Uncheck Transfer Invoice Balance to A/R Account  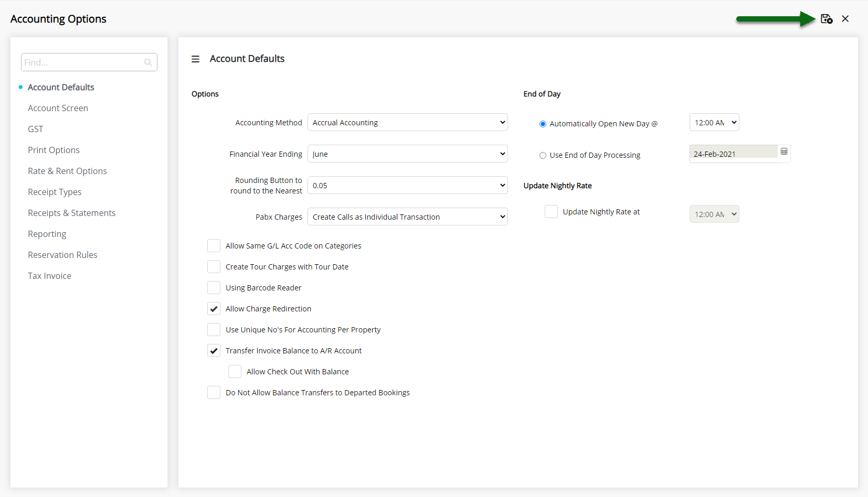(214, 351)
